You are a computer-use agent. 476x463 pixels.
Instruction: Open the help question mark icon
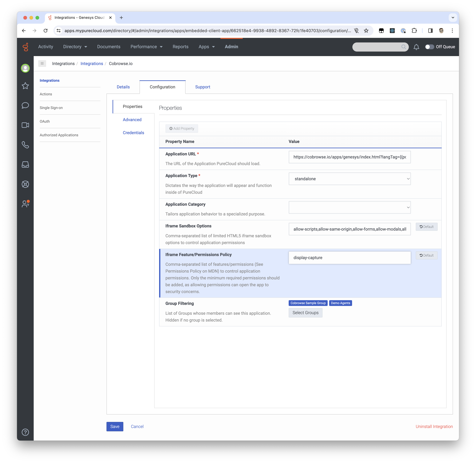[25, 432]
